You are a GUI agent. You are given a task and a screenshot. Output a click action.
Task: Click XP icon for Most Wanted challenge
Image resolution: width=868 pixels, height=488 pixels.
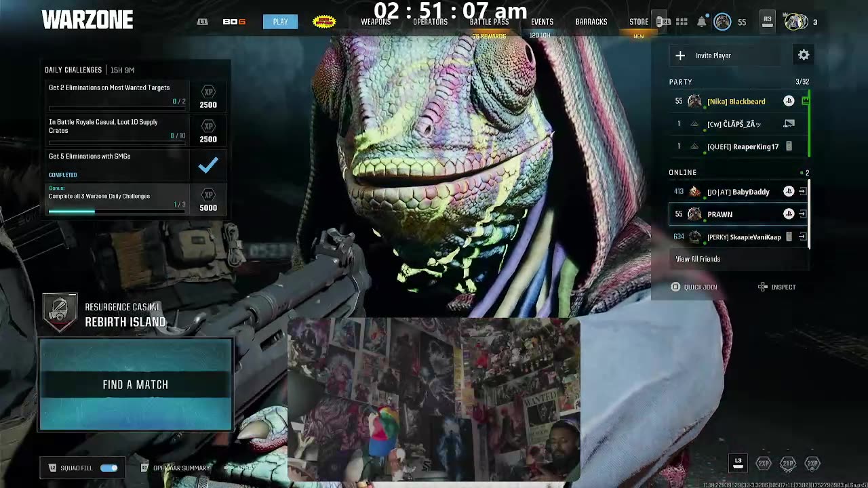(208, 91)
